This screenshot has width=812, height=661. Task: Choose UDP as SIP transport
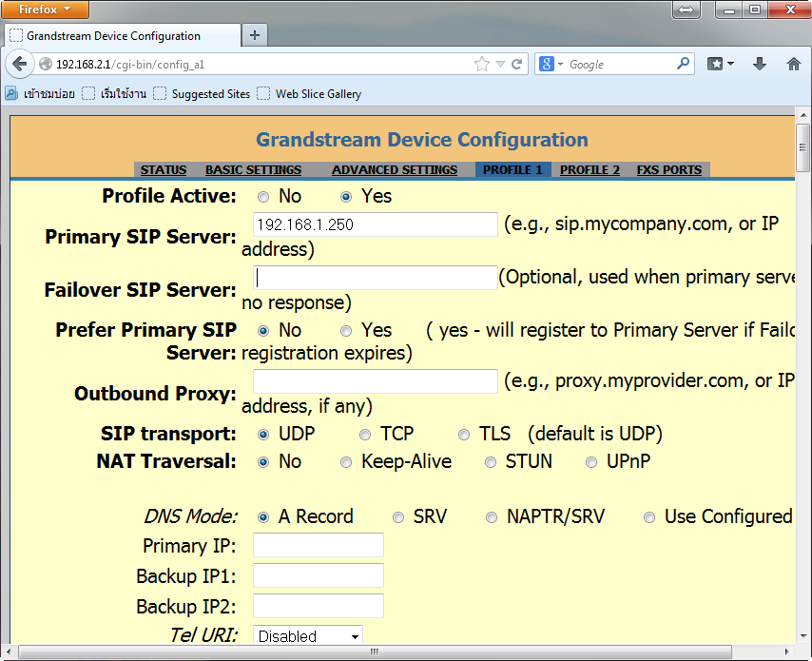[263, 434]
